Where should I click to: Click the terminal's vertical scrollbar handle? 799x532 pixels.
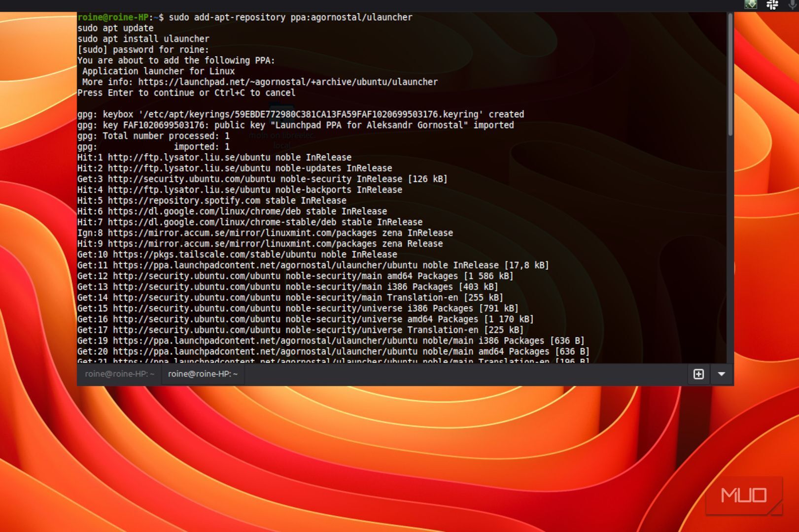point(730,74)
